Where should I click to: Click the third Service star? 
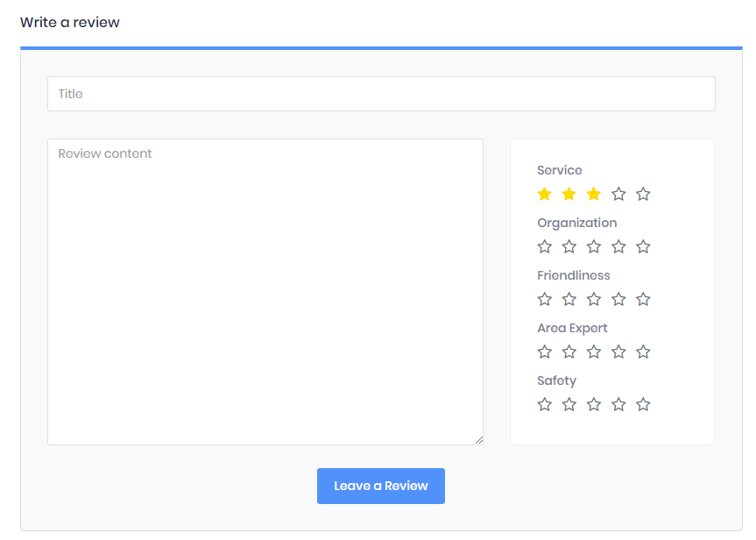click(594, 194)
